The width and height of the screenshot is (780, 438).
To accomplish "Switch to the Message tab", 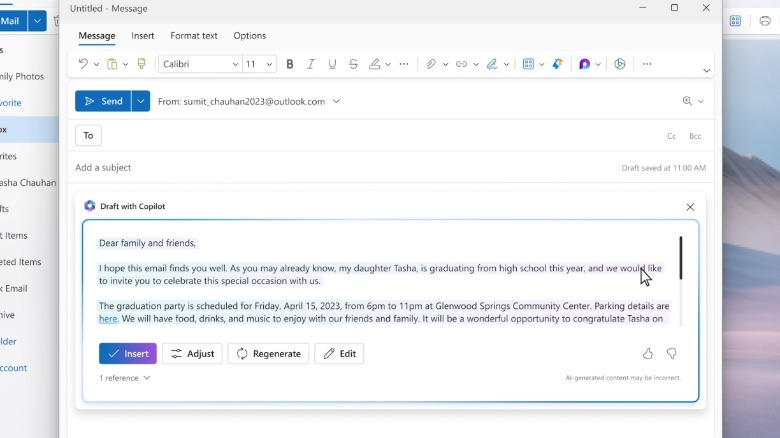I will (97, 36).
